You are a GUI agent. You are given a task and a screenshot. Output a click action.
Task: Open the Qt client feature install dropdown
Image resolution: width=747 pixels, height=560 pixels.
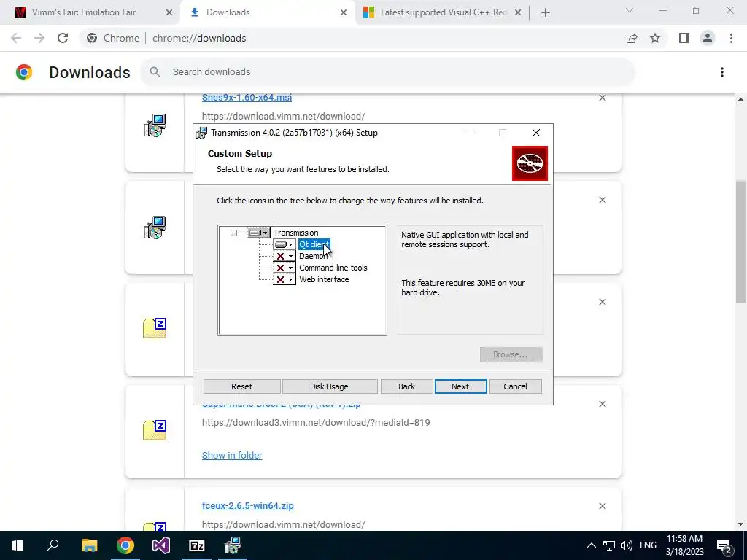click(284, 244)
